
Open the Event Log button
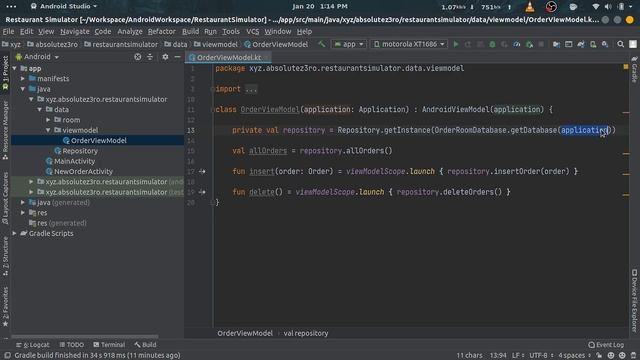(x=606, y=345)
